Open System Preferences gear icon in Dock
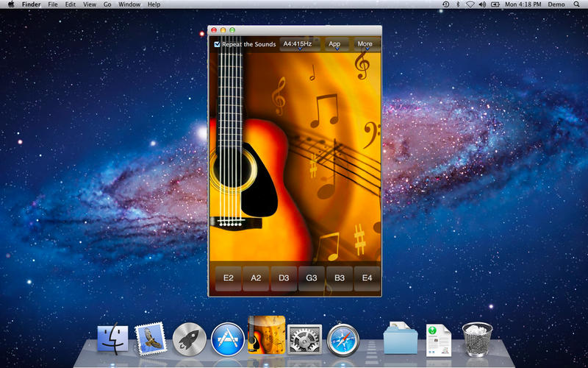The image size is (588, 368). click(x=304, y=339)
